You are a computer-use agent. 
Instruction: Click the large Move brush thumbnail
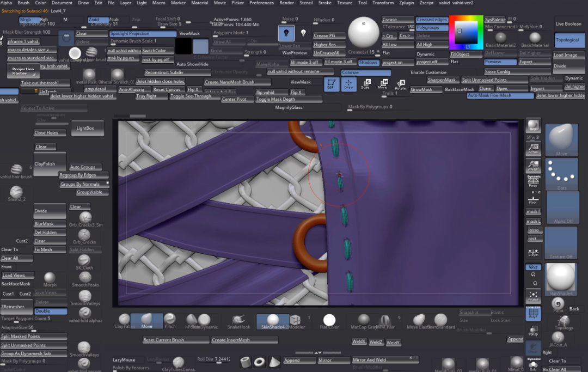[x=561, y=140]
